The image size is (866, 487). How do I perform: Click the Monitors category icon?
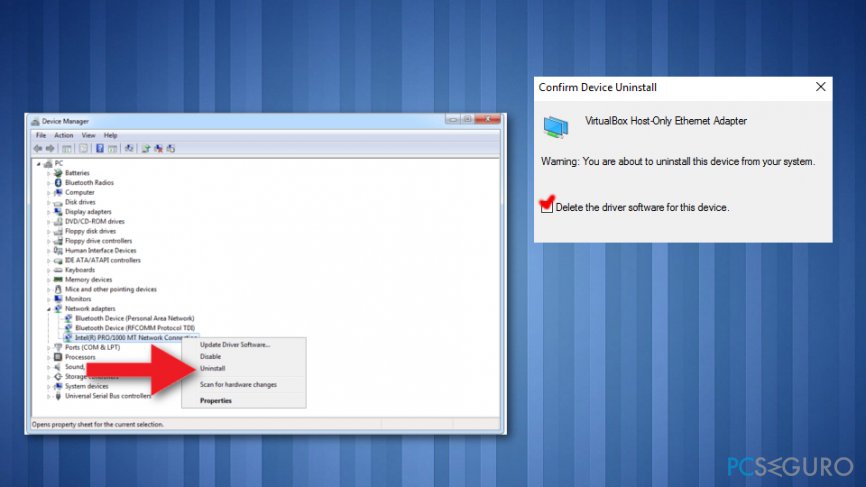58,299
